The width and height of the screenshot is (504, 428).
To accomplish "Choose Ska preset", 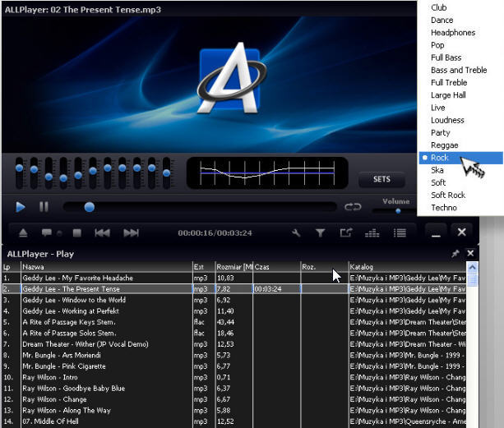I will click(x=437, y=170).
